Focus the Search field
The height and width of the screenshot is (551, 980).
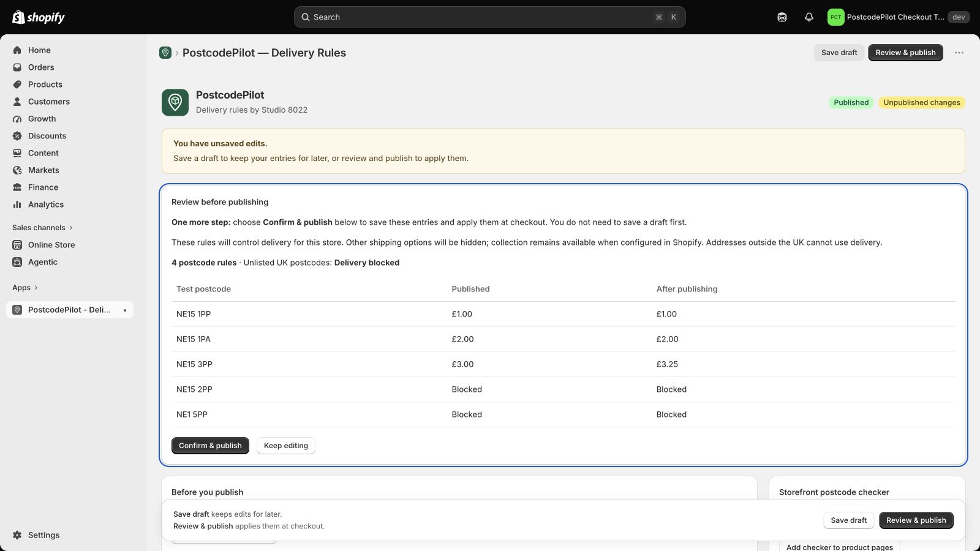(490, 17)
